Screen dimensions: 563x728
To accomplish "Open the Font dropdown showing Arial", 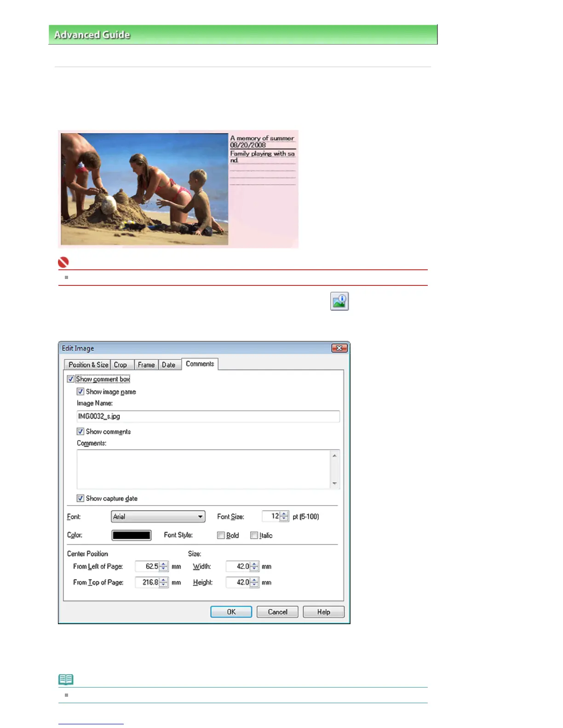I will pos(158,517).
